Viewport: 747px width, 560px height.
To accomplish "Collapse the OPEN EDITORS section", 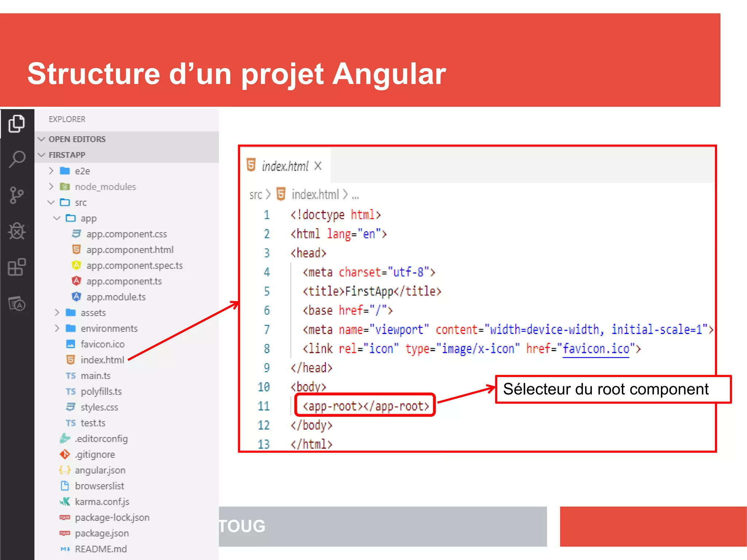I will (x=127, y=139).
